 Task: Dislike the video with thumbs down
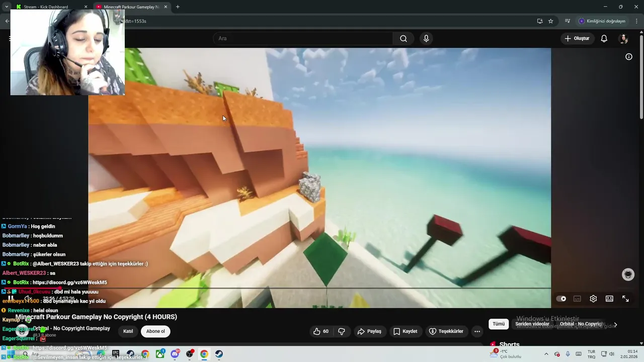(x=342, y=331)
